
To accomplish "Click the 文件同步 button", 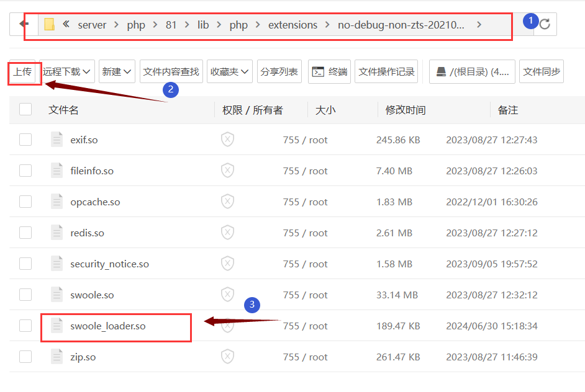I will click(x=543, y=71).
